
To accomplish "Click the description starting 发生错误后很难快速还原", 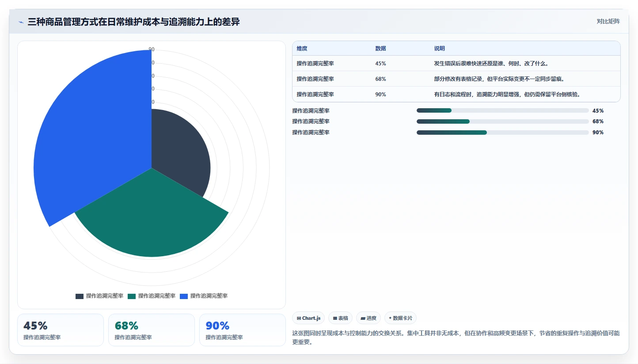I will [x=491, y=64].
